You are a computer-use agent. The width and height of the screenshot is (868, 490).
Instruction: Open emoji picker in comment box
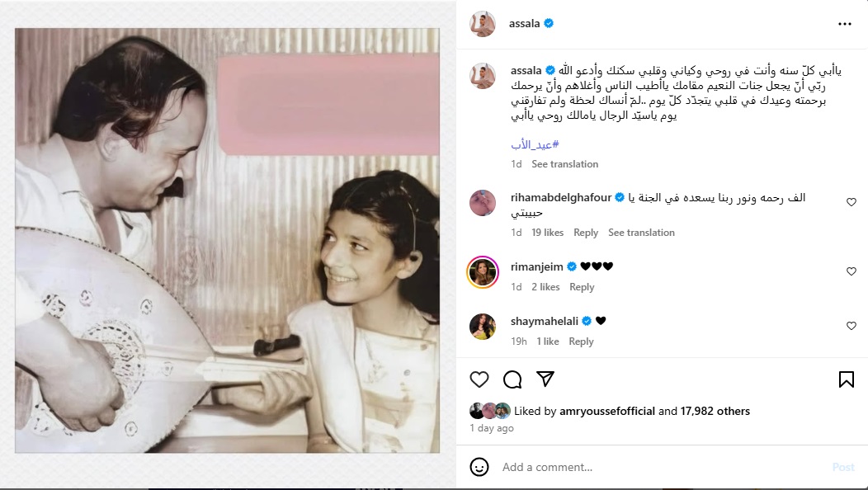point(479,467)
